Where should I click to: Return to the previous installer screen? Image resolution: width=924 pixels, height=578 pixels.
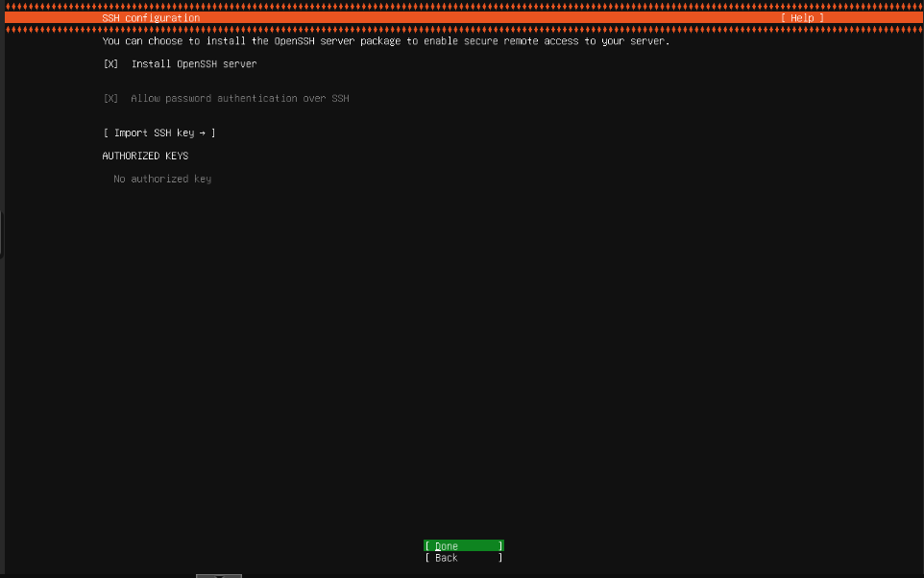(462, 557)
